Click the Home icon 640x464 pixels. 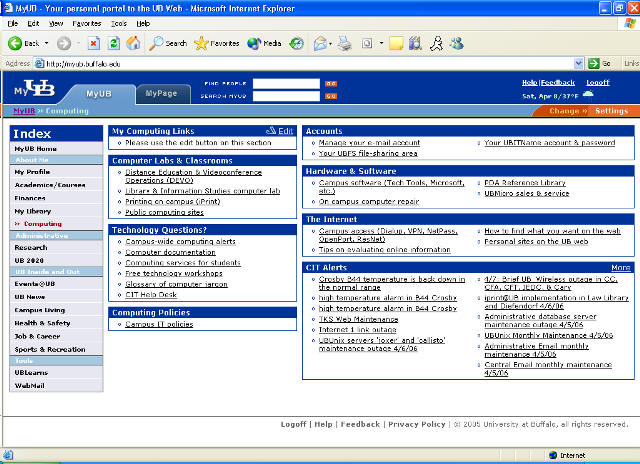(133, 43)
